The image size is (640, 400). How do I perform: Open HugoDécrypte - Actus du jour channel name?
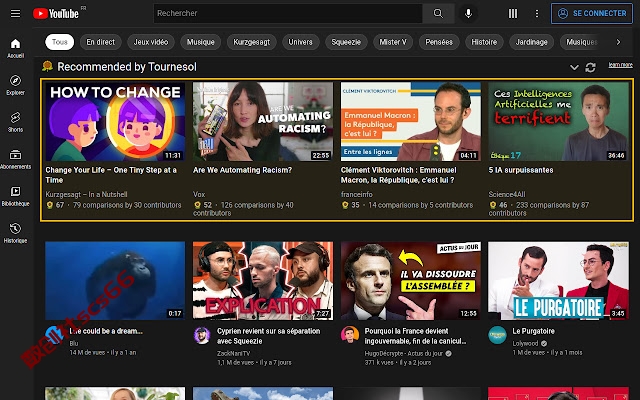click(x=403, y=353)
